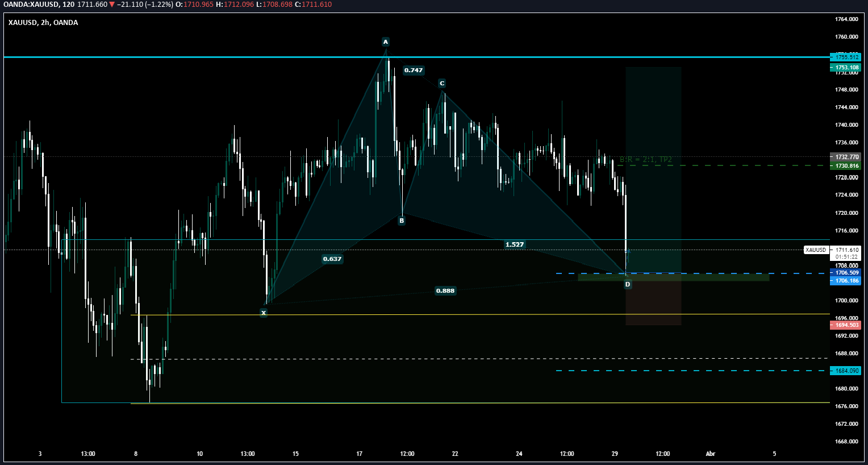Click the harmonic pattern point A label

pos(386,42)
